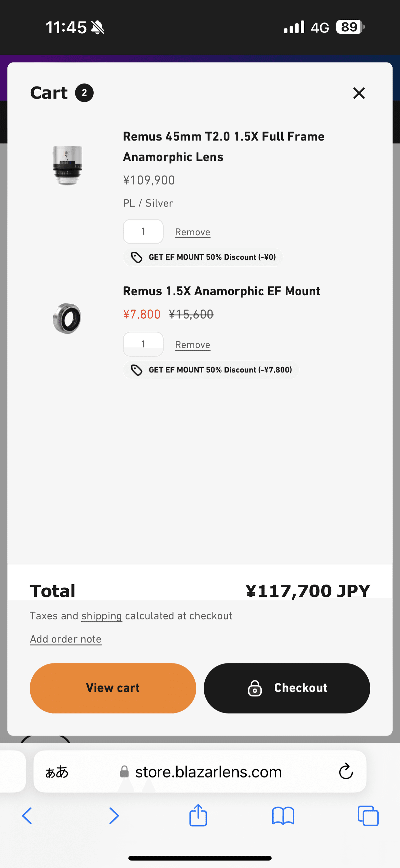The height and width of the screenshot is (868, 400).
Task: Open Safari bookmarks book icon
Action: click(x=283, y=816)
